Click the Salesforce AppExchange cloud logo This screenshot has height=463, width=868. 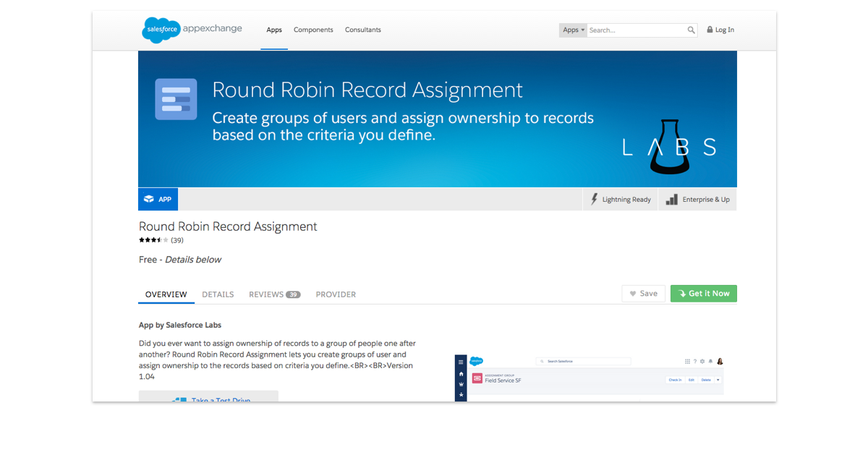point(161,30)
